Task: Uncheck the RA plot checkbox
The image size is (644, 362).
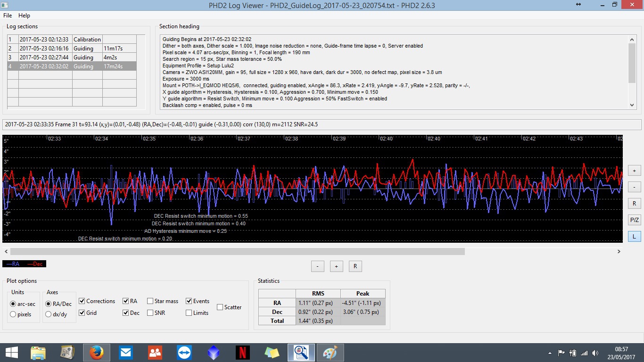Action: 126,301
